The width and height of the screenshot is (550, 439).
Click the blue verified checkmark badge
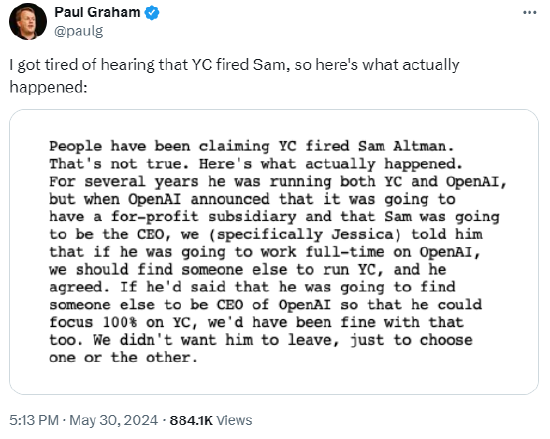(x=152, y=13)
